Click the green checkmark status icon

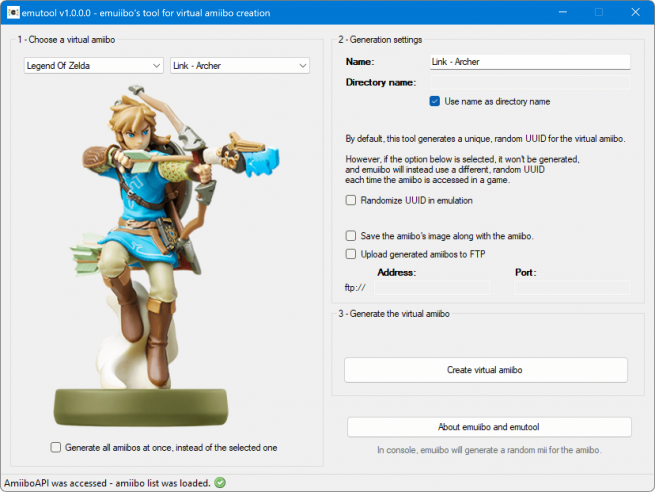(220, 483)
